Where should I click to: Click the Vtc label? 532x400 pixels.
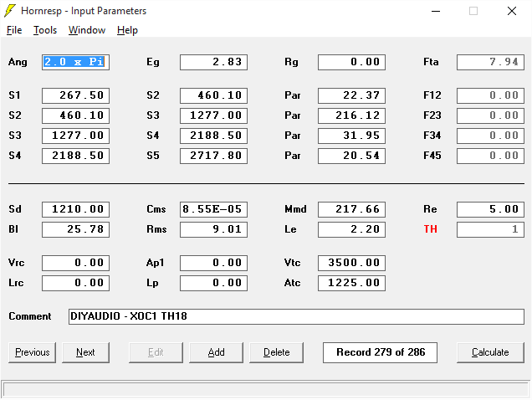(292, 263)
